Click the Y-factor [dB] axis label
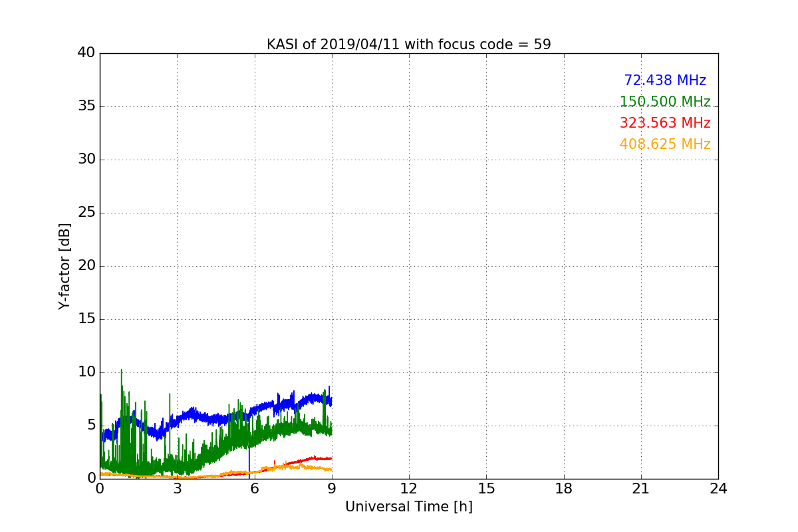 65,266
